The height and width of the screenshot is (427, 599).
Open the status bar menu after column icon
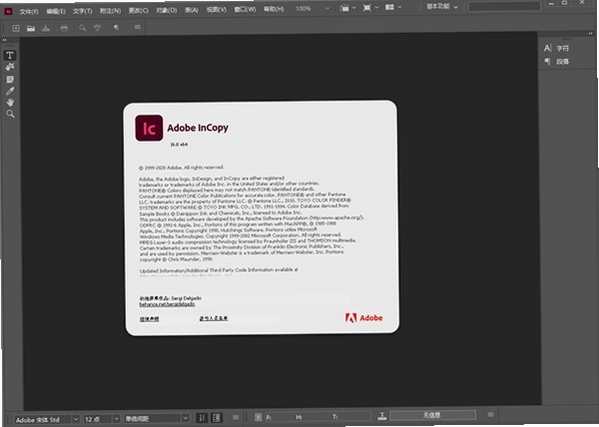click(236, 417)
